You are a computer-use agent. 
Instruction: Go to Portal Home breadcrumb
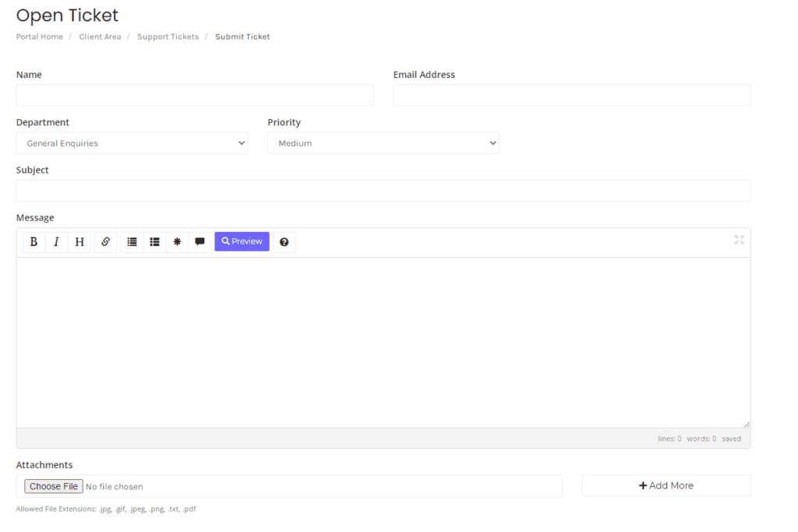coord(40,37)
